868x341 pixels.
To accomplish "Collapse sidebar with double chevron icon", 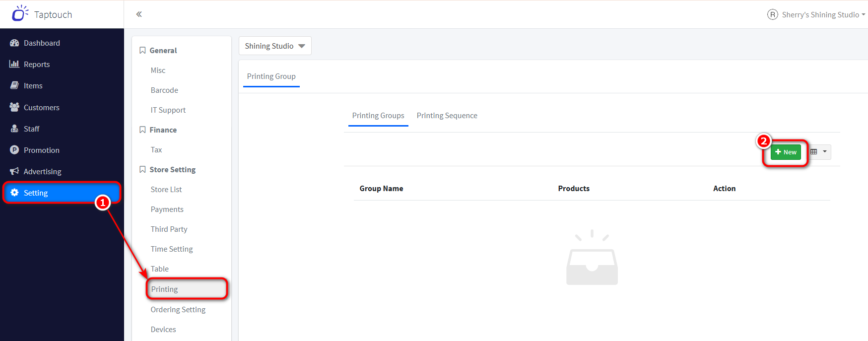I will point(139,14).
